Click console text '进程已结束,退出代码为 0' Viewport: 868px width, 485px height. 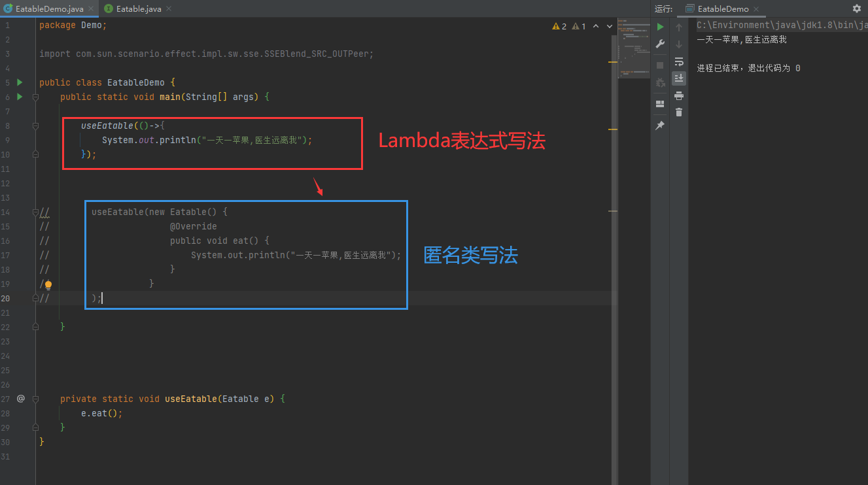pyautogui.click(x=748, y=69)
